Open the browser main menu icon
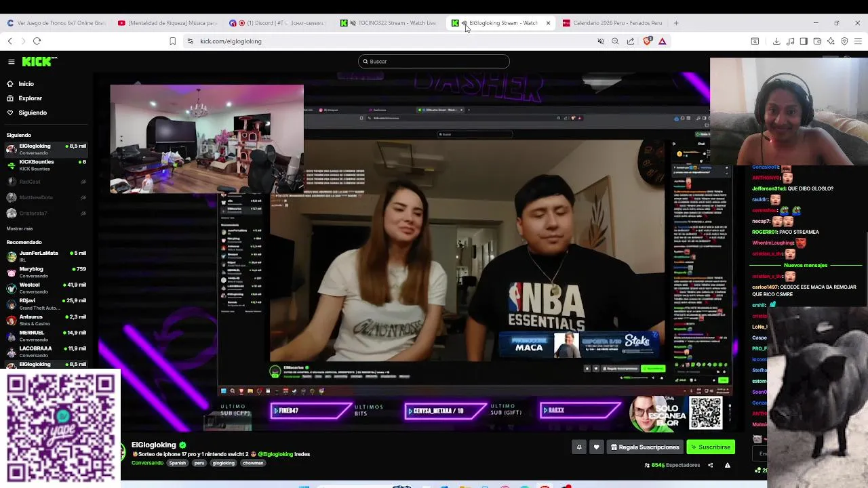This screenshot has height=488, width=868. click(x=858, y=41)
